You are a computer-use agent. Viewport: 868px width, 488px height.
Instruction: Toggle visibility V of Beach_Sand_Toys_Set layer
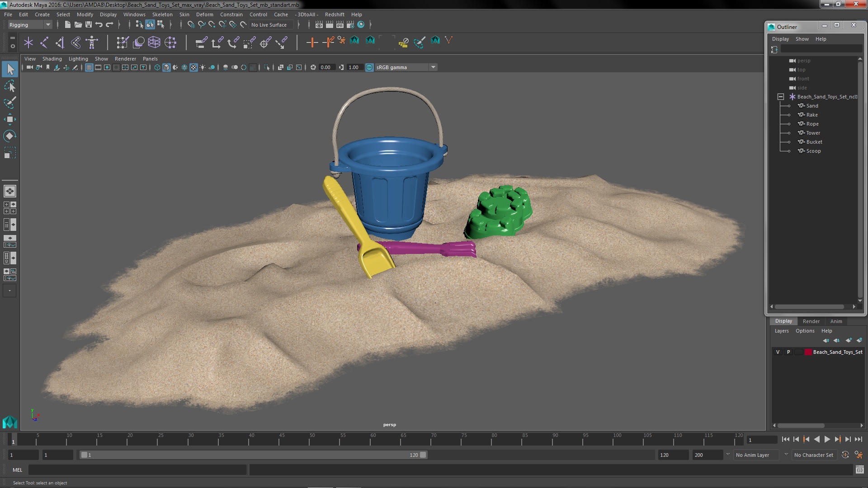coord(778,352)
